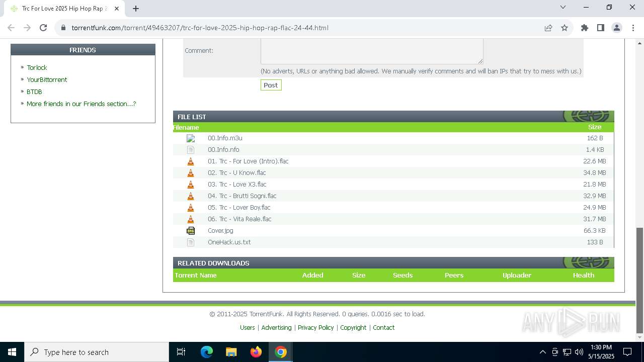Sort related downloads by Seeds column
Image resolution: width=644 pixels, height=362 pixels.
click(x=403, y=275)
